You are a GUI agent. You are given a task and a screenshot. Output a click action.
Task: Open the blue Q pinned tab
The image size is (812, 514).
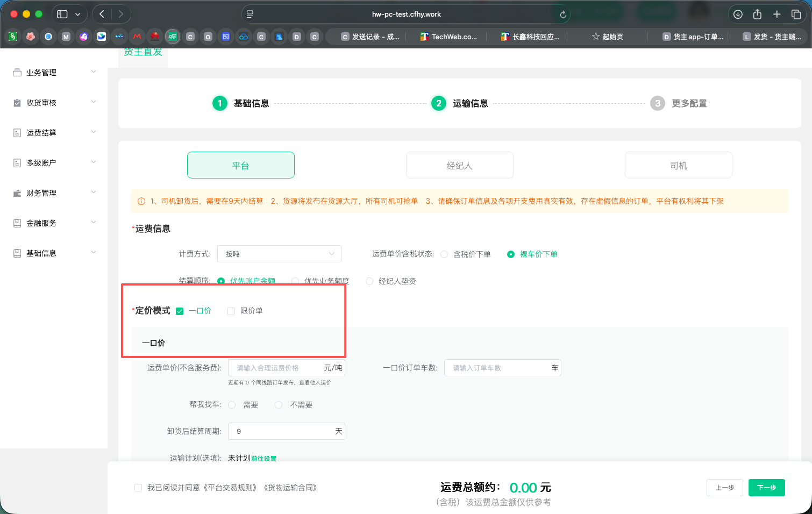48,37
